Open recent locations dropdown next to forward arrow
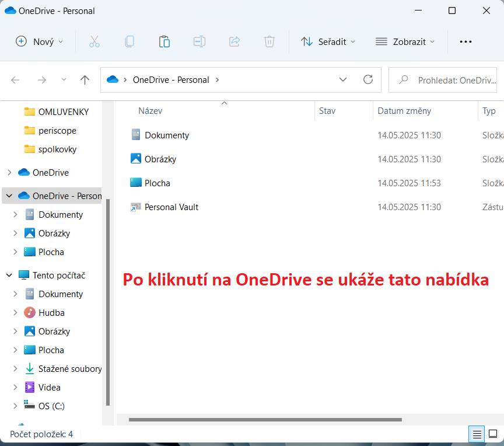The width and height of the screenshot is (504, 446). (x=64, y=79)
